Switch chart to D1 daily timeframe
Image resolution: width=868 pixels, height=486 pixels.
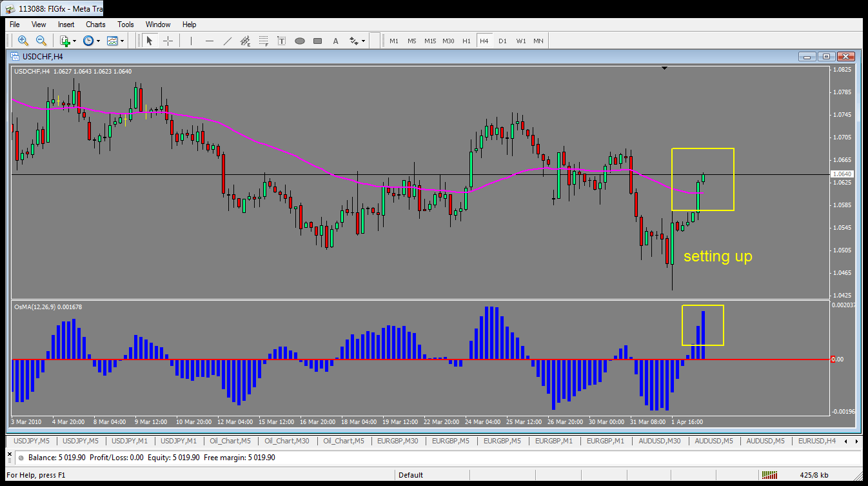502,41
